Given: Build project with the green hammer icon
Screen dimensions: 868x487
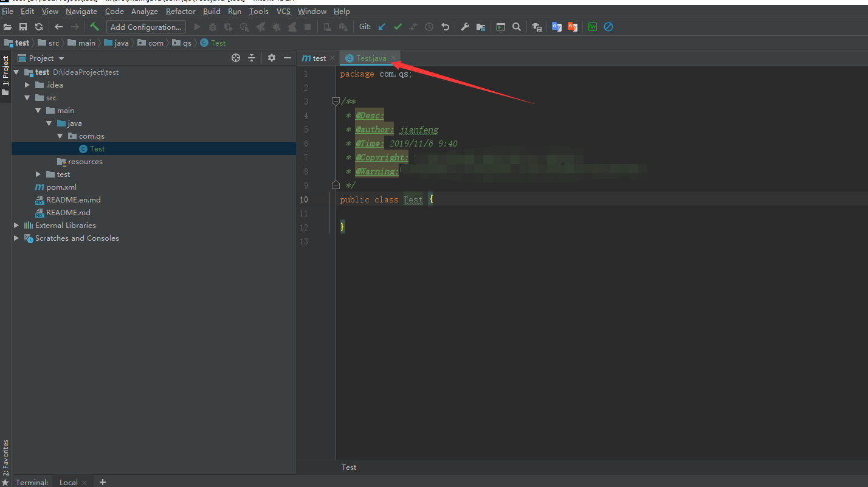Looking at the screenshot, I should click(94, 27).
